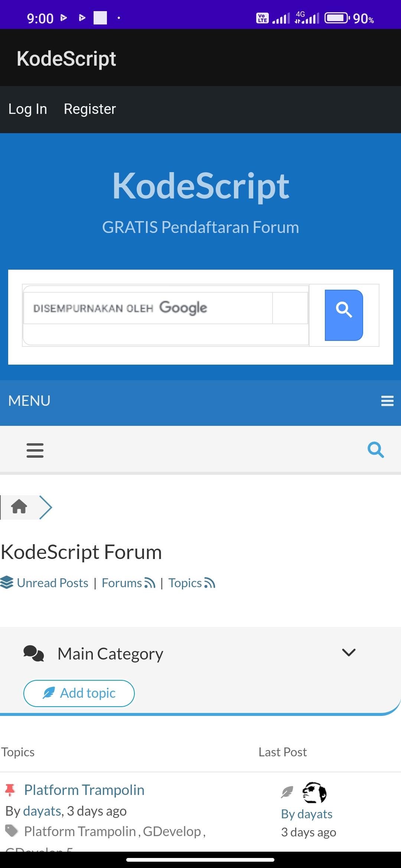Viewport: 401px width, 868px height.
Task: Click the Forums RSS feed icon
Action: 150,583
